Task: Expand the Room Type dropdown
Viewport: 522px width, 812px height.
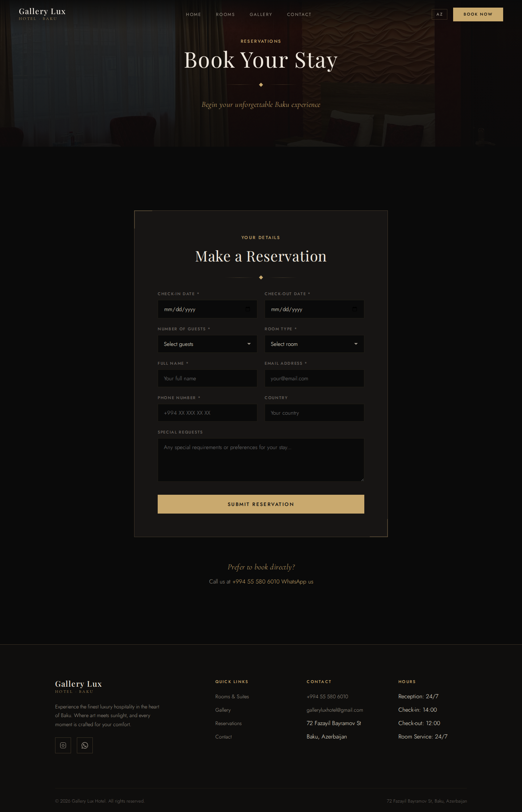Action: [314, 344]
